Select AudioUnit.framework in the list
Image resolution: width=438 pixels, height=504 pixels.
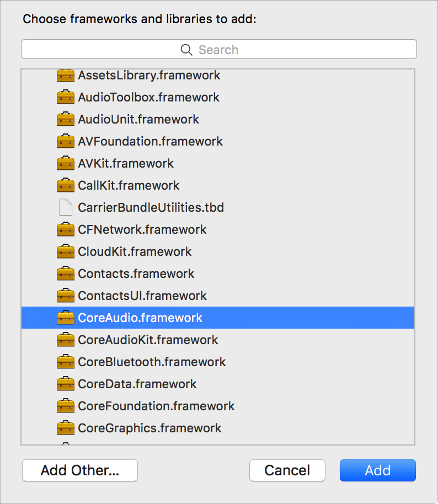coord(138,119)
